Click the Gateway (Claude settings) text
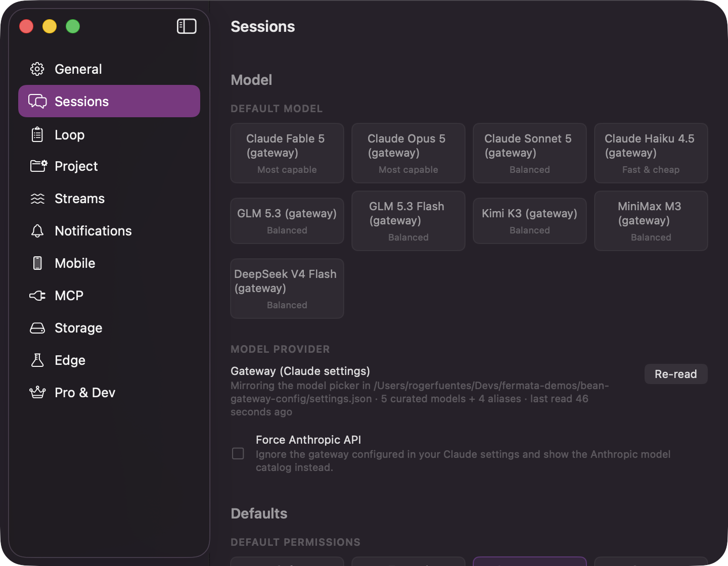 (x=300, y=371)
